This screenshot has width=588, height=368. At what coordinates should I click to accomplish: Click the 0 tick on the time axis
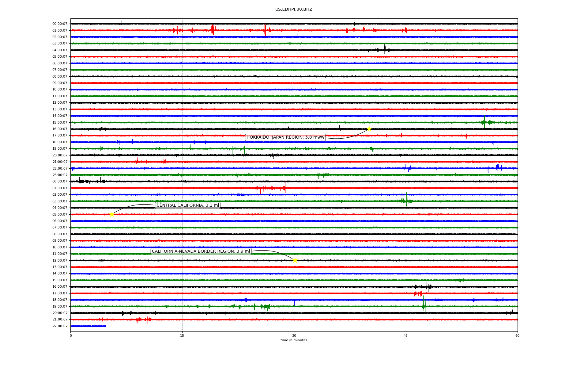[71, 335]
